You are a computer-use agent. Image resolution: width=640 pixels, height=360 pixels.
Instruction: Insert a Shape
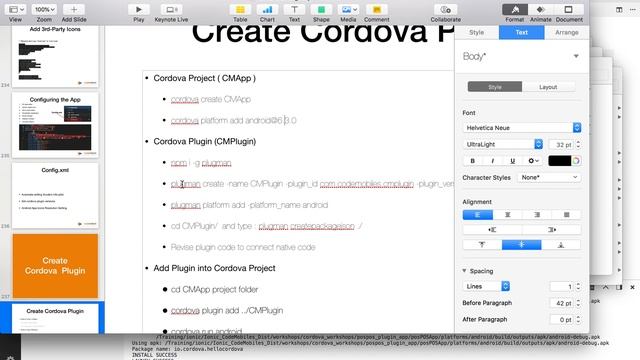click(321, 9)
